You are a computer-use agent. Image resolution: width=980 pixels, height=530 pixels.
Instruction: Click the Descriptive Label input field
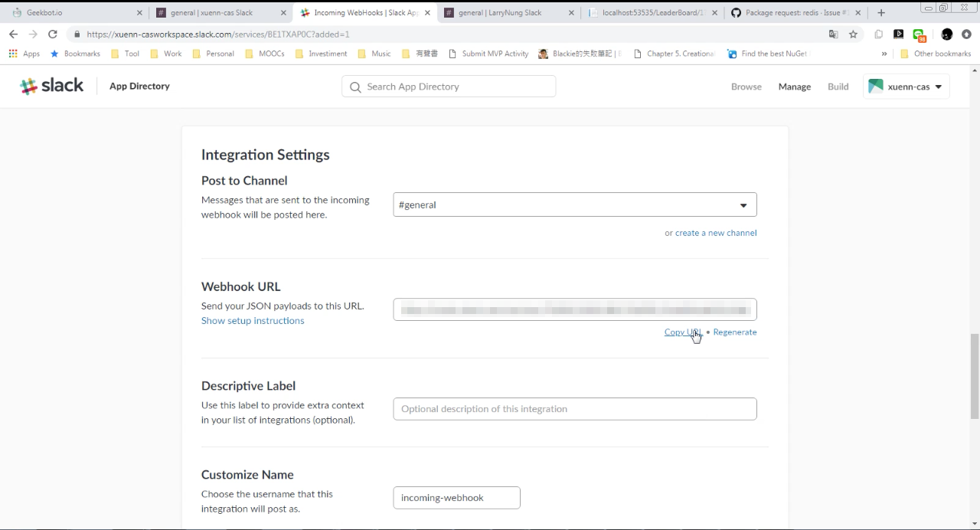pyautogui.click(x=575, y=409)
